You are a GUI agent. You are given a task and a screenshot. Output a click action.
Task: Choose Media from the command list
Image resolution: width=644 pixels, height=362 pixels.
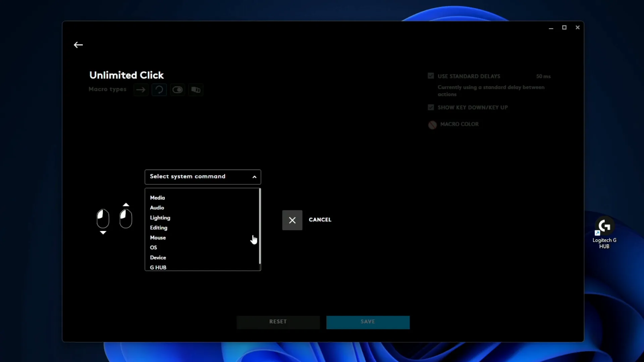(157, 198)
